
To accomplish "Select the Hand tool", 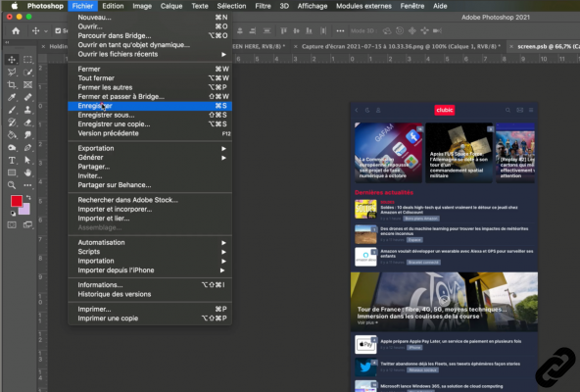I will (27, 172).
